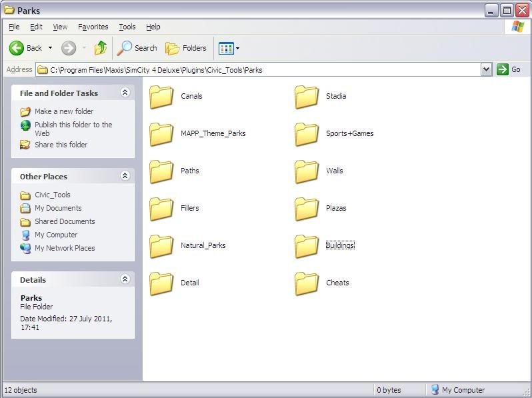Open the File menu

tap(14, 27)
